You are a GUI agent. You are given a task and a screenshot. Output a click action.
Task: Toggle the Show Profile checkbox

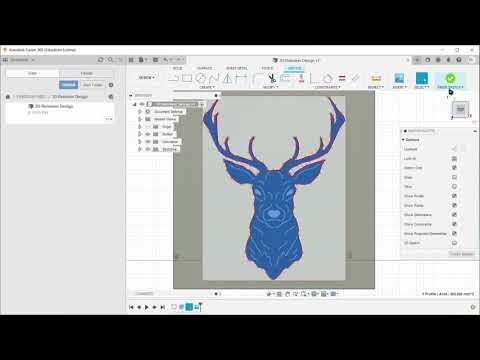click(x=454, y=196)
